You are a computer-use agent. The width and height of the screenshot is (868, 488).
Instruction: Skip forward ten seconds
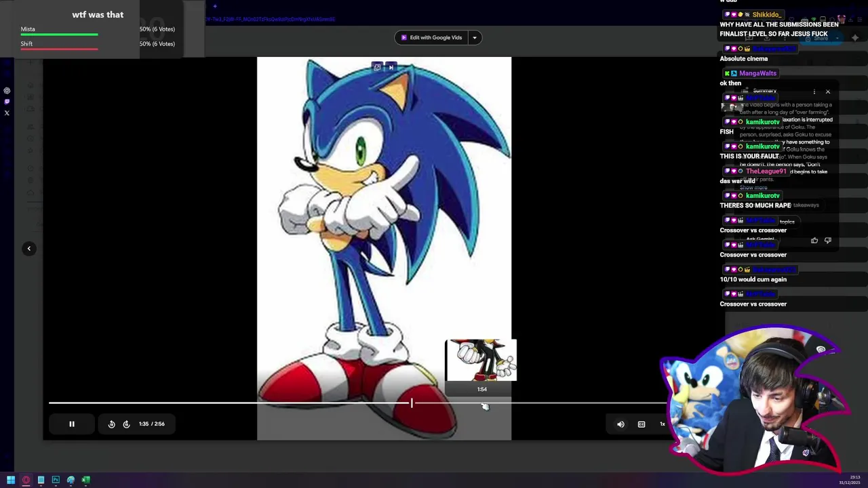pyautogui.click(x=126, y=424)
